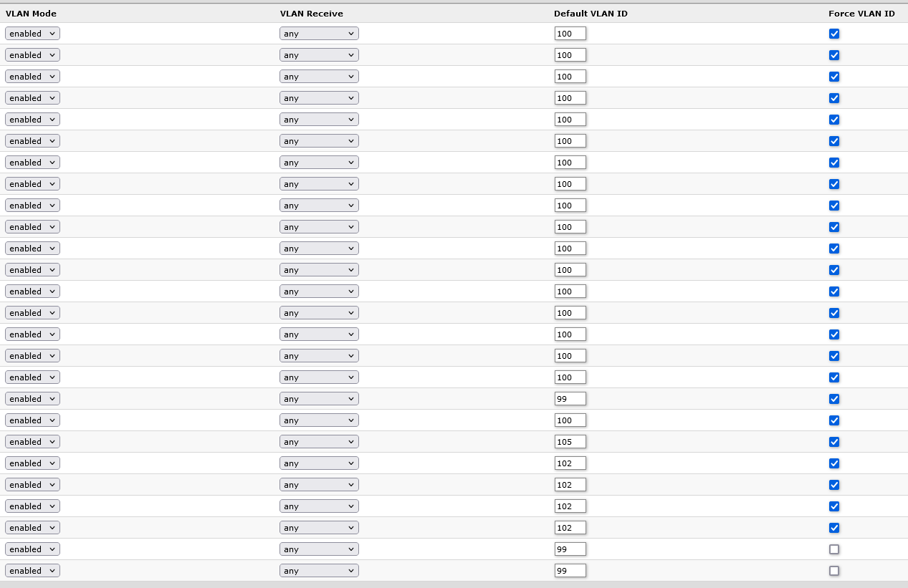Image resolution: width=908 pixels, height=588 pixels.
Task: Untick Force VLAN ID in the 105 row
Action: click(834, 442)
